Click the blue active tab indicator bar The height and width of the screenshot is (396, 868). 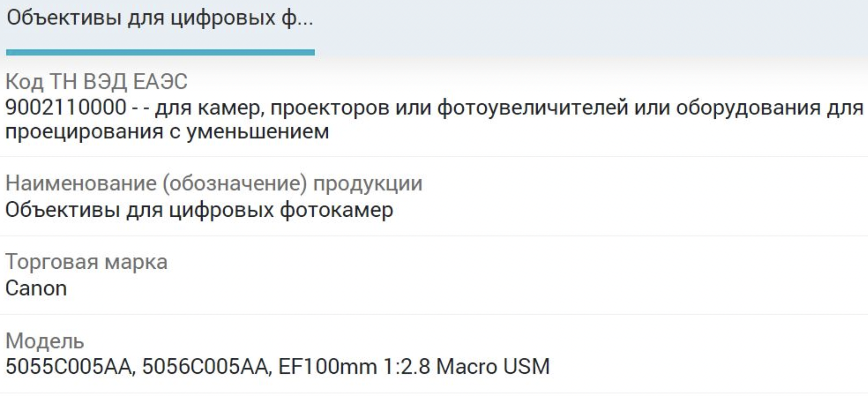160,52
